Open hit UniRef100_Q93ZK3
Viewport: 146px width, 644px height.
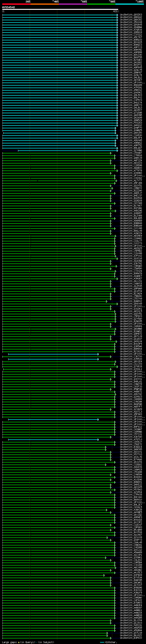point(131,15)
